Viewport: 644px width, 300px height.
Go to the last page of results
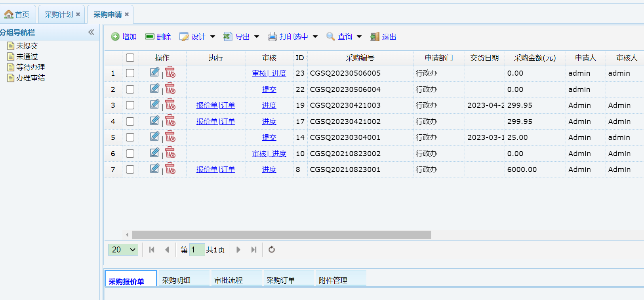click(x=254, y=250)
